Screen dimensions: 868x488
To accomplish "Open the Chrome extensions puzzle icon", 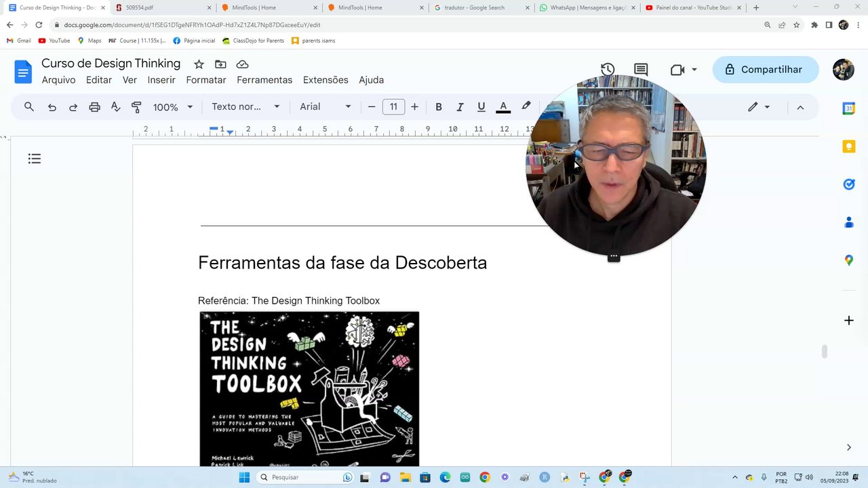I will tap(814, 25).
